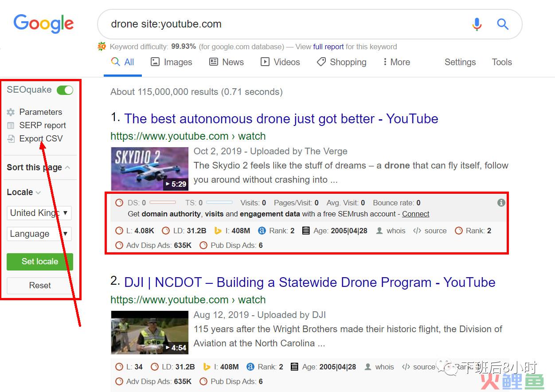Click 'Pub Disp Ads: 6' under DJI result

(x=231, y=381)
